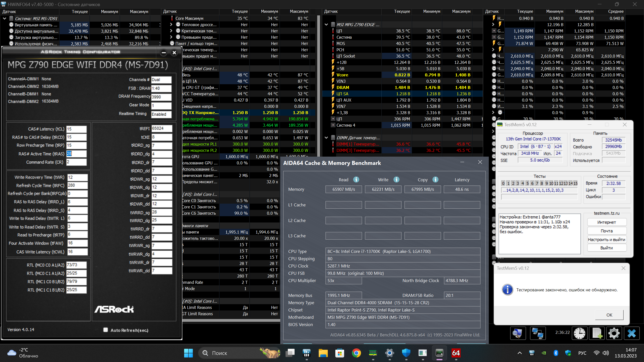Collapse the MSI MPG Z790 EDGE sensor group
644x362 pixels.
tap(326, 25)
